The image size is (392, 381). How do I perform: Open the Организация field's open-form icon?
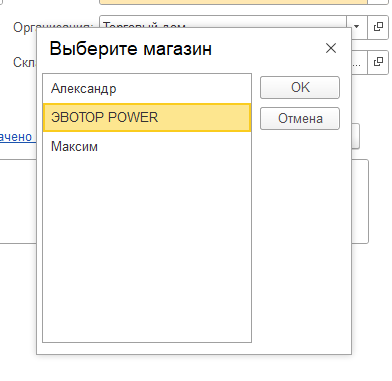pyautogui.click(x=378, y=26)
